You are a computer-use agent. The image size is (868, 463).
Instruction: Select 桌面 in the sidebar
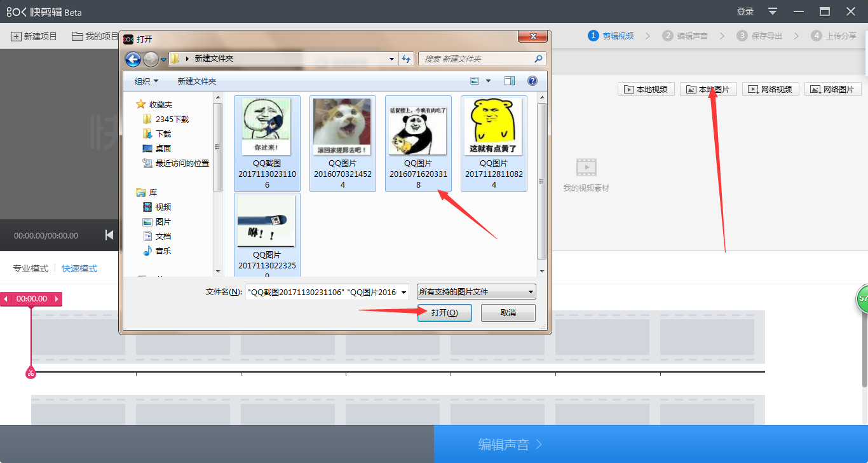point(157,148)
